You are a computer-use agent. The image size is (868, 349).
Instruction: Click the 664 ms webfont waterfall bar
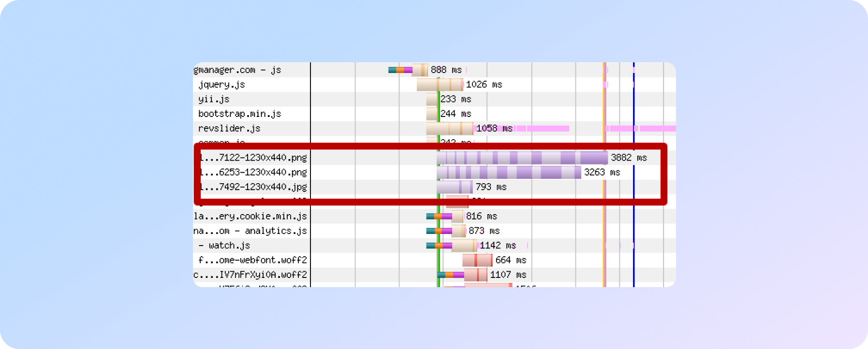point(477,260)
